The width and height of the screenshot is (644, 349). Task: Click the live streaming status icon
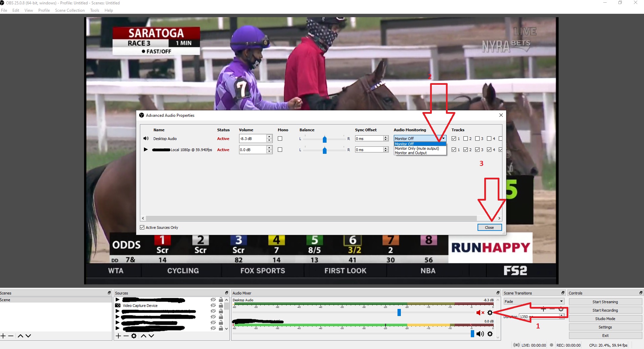517,345
